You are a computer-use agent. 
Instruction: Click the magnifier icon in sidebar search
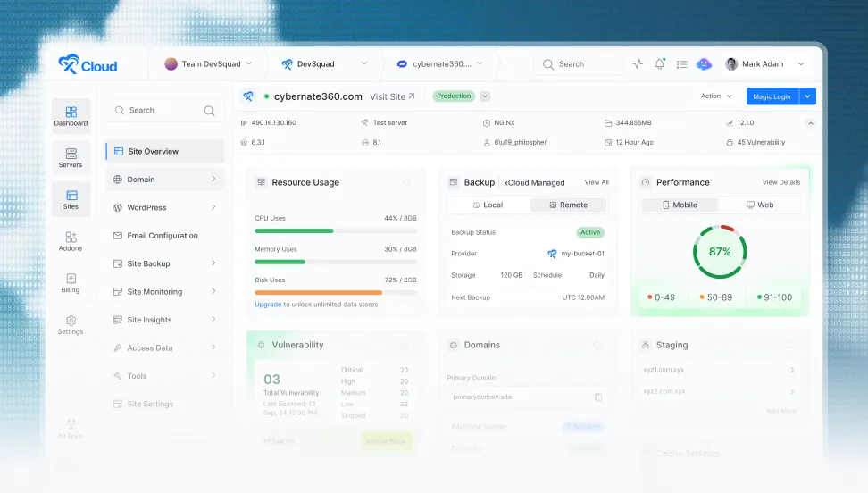[x=209, y=111]
